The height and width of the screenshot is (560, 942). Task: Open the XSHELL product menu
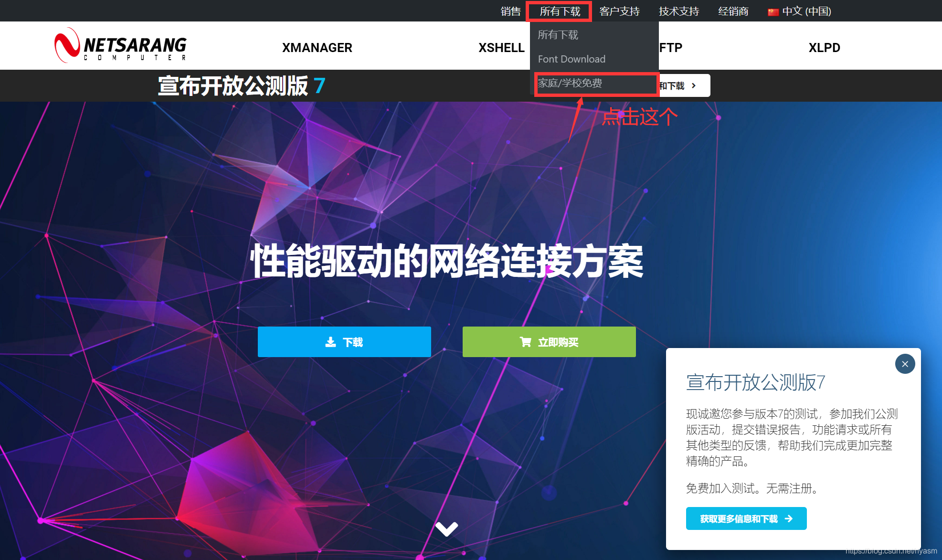(x=501, y=47)
